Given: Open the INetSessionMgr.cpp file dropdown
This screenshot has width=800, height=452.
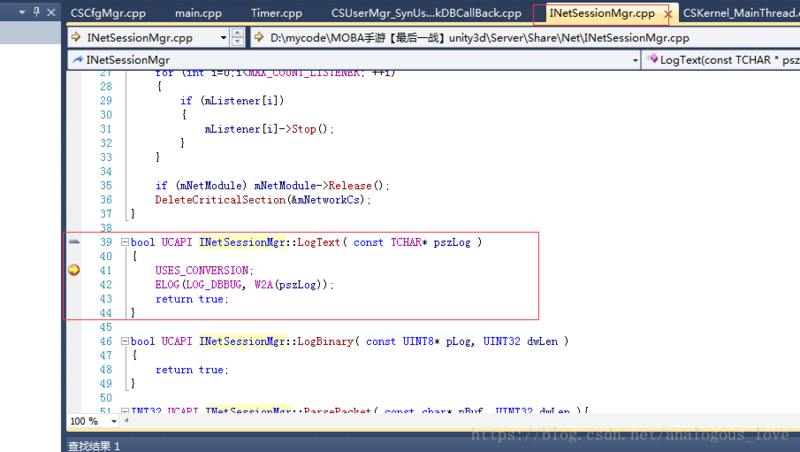Looking at the screenshot, I should 223,38.
